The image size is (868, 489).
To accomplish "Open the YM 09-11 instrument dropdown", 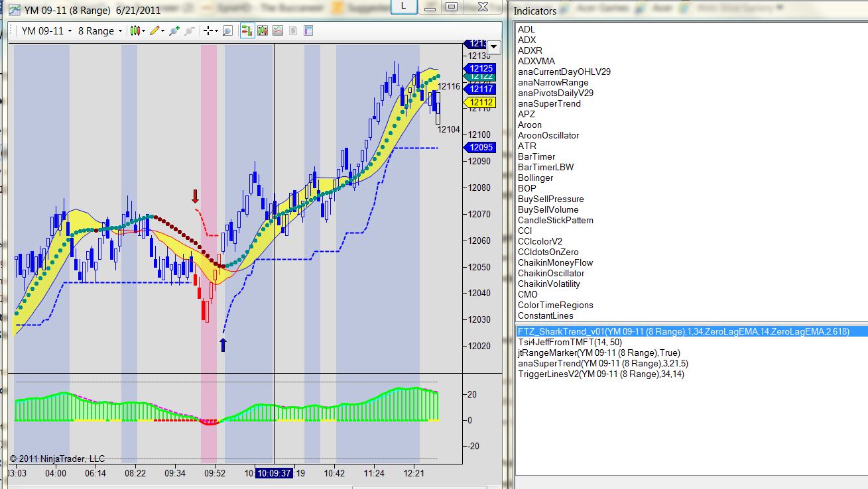I will [x=46, y=30].
